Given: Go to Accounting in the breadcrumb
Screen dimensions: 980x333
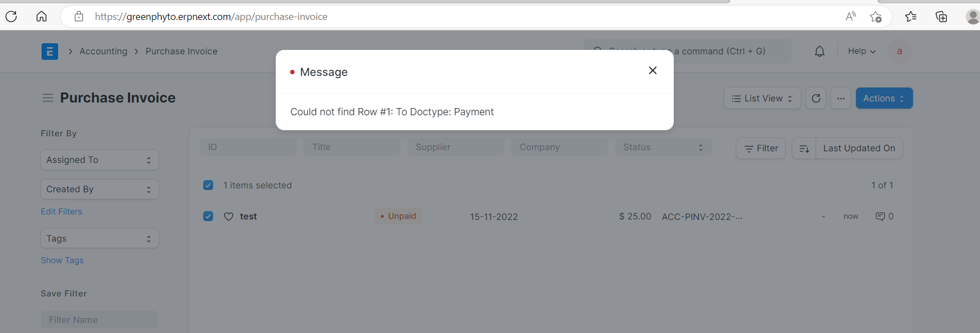Looking at the screenshot, I should point(103,51).
